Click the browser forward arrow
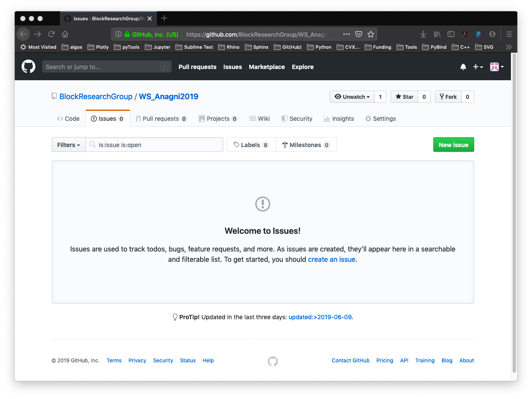The width and height of the screenshot is (532, 399). pos(38,34)
